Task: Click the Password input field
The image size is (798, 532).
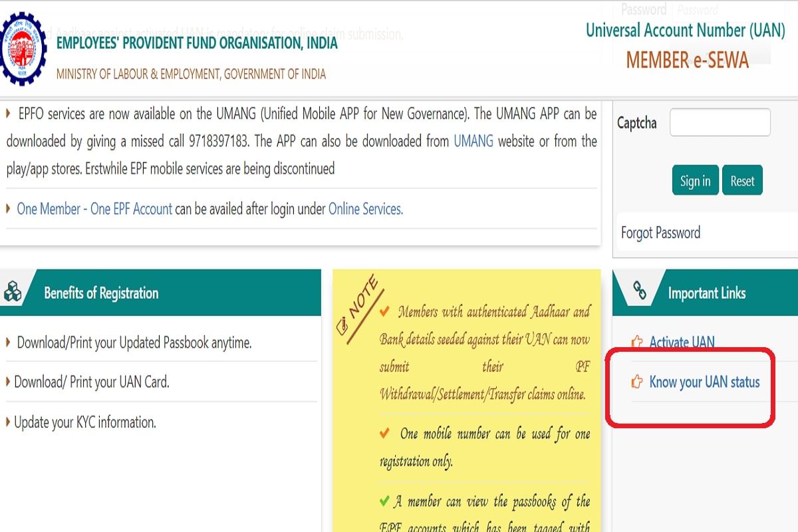Action: click(696, 9)
